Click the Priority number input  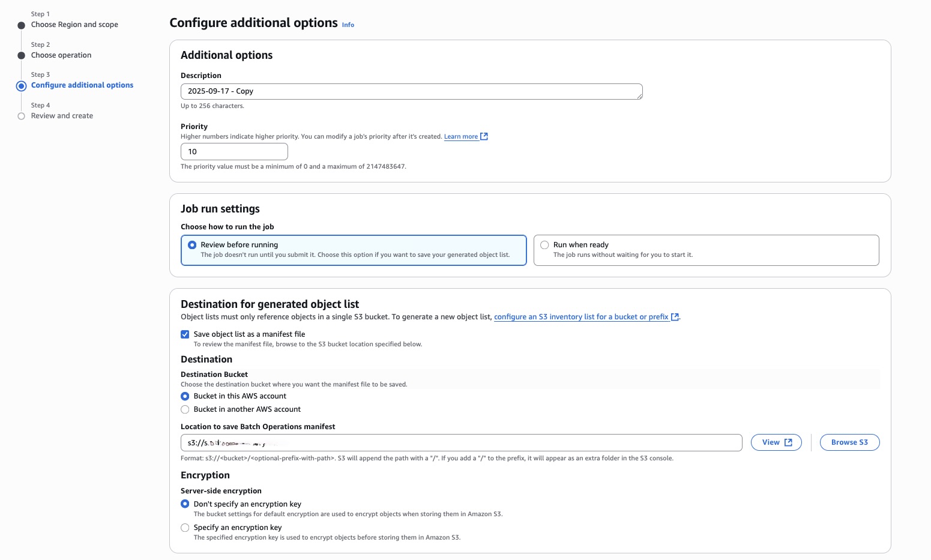pos(234,152)
